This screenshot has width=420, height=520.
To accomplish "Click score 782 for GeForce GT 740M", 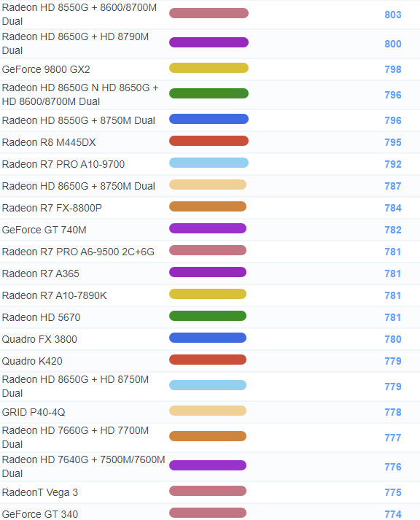I will (x=393, y=230).
